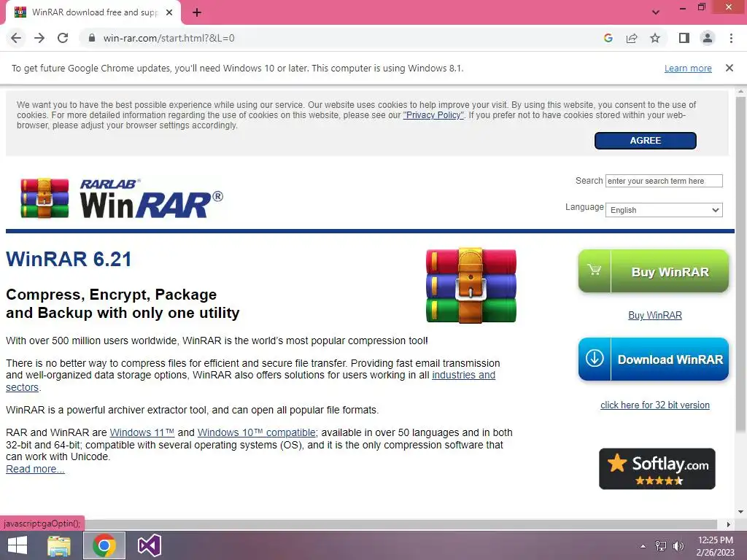Viewport: 747px width, 560px height.
Task: Focus the search term input field
Action: 664,181
